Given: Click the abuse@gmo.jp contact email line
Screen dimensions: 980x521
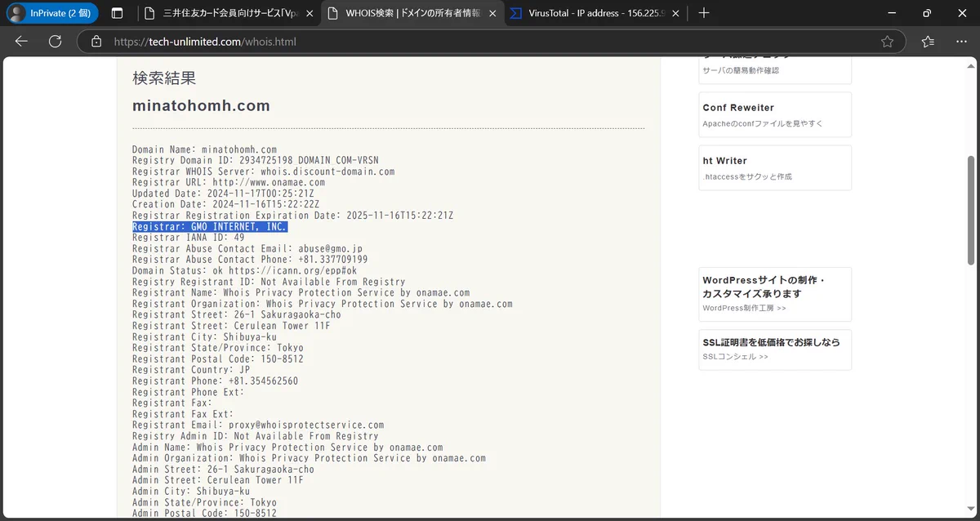Looking at the screenshot, I should 247,249.
